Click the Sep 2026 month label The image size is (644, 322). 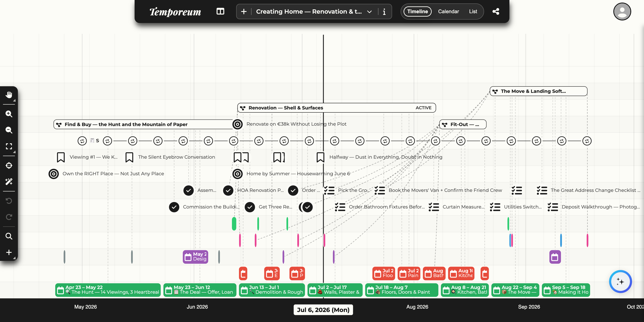[x=529, y=307]
